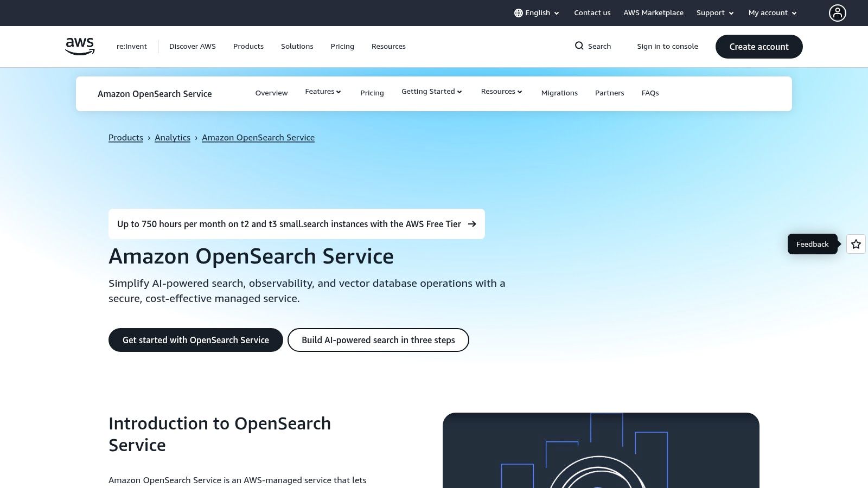Click the globe language icon
Image resolution: width=868 pixels, height=488 pixels.
pyautogui.click(x=519, y=12)
